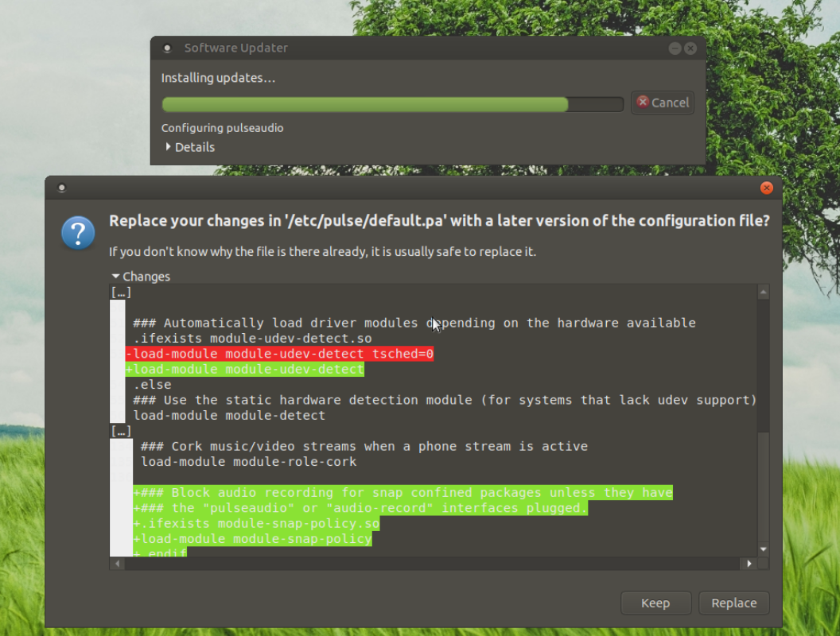Click the scroll left arrow under the diff
Viewport: 840px width, 636px height.
tap(117, 564)
